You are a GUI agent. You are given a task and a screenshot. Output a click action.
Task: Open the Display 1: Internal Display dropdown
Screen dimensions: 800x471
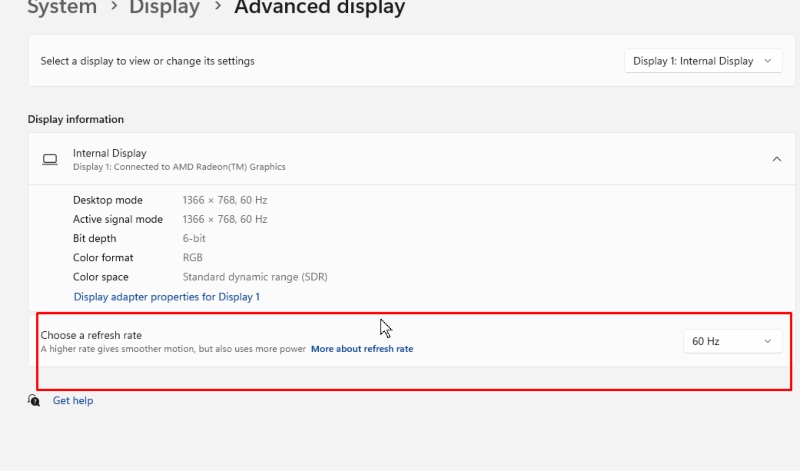tap(702, 61)
